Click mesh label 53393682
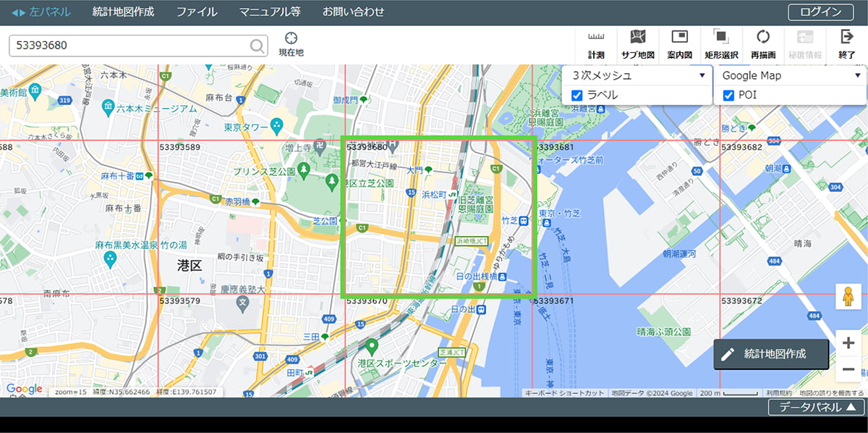The image size is (868, 433). pyautogui.click(x=741, y=148)
